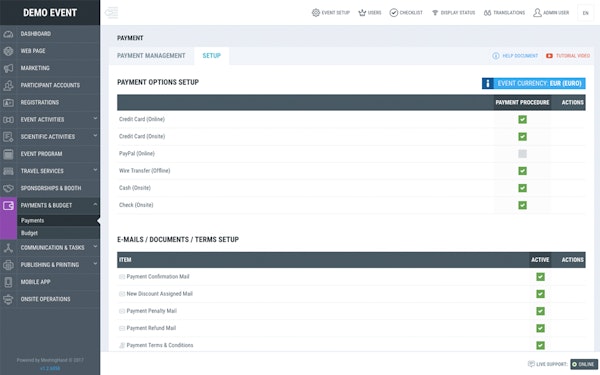Image resolution: width=600 pixels, height=375 pixels.
Task: Enable PayPal (Online) payment procedure checkbox
Action: [x=522, y=154]
